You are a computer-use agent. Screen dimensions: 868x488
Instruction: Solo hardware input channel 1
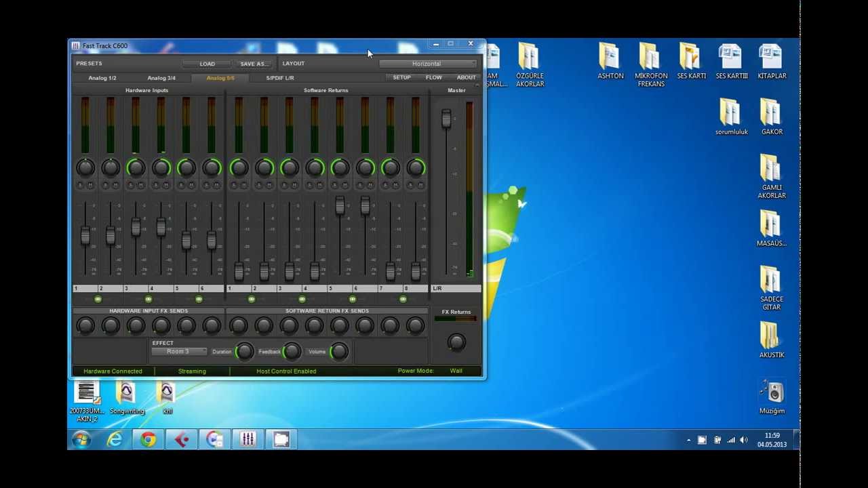(x=80, y=185)
